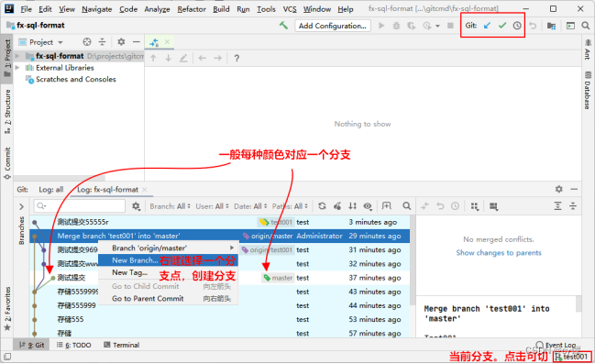Click the Build project hammer icon

(283, 26)
